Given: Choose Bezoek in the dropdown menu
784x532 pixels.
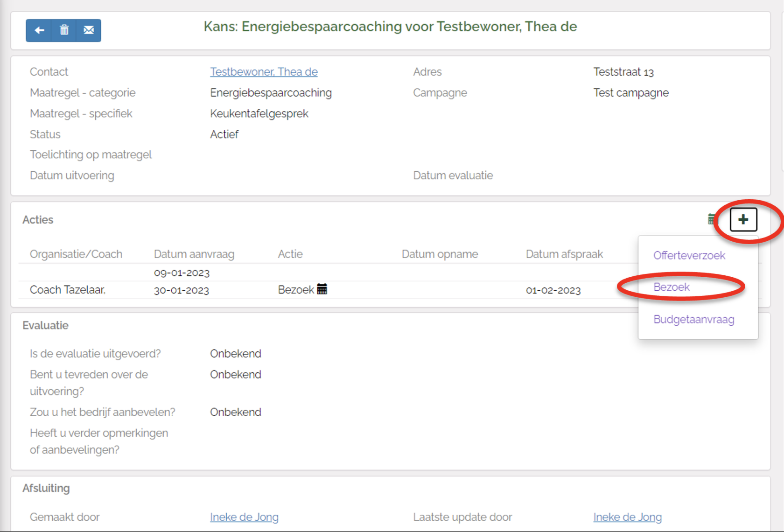Looking at the screenshot, I should coord(671,287).
